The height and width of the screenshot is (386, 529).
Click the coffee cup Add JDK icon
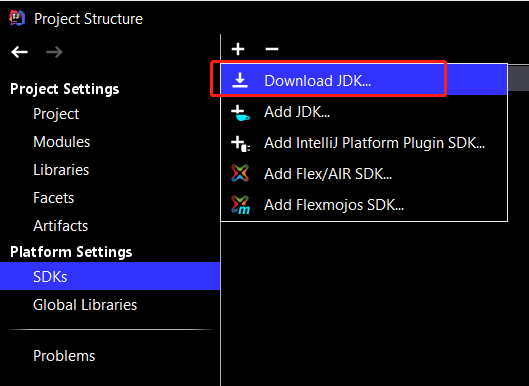[x=240, y=113]
